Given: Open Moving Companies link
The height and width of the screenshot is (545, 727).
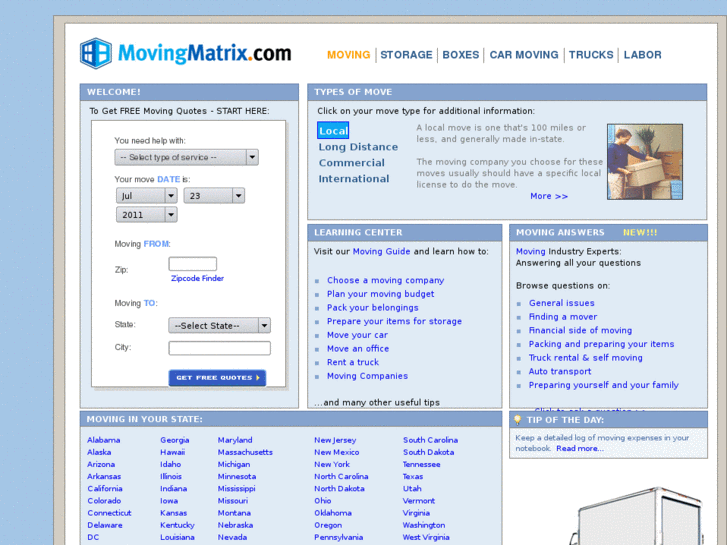Looking at the screenshot, I should (x=367, y=376).
